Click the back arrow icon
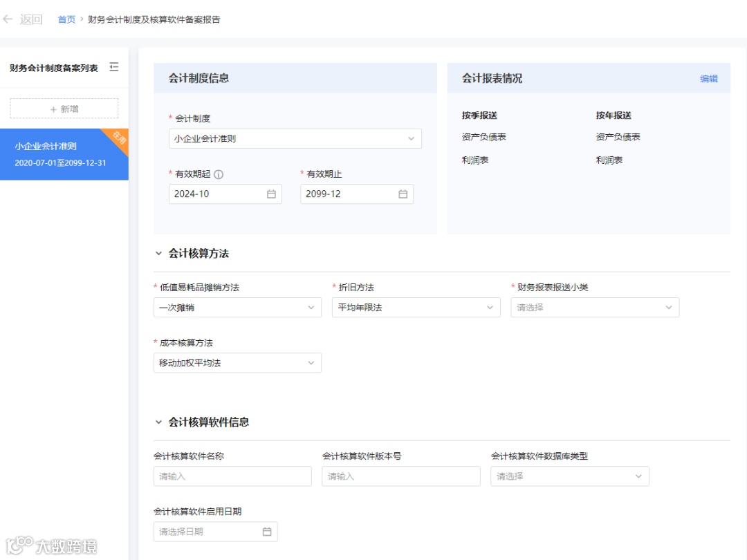Image resolution: width=747 pixels, height=560 pixels. 8,19
